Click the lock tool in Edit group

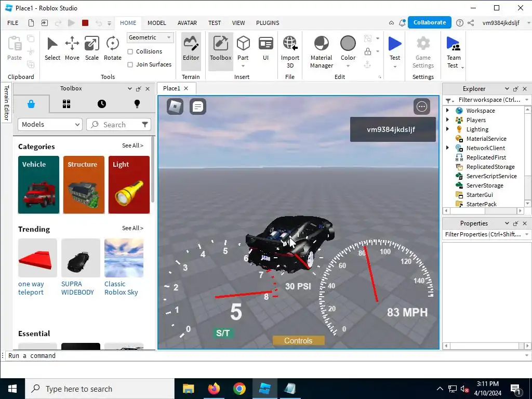(x=367, y=51)
